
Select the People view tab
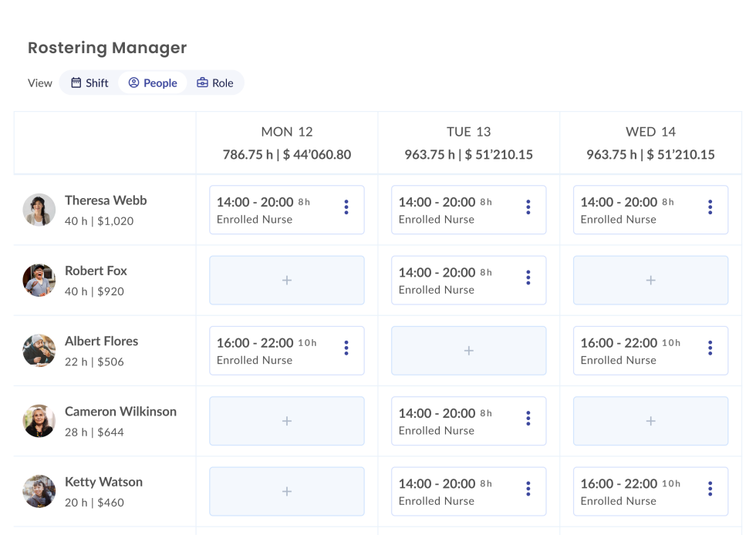click(153, 83)
